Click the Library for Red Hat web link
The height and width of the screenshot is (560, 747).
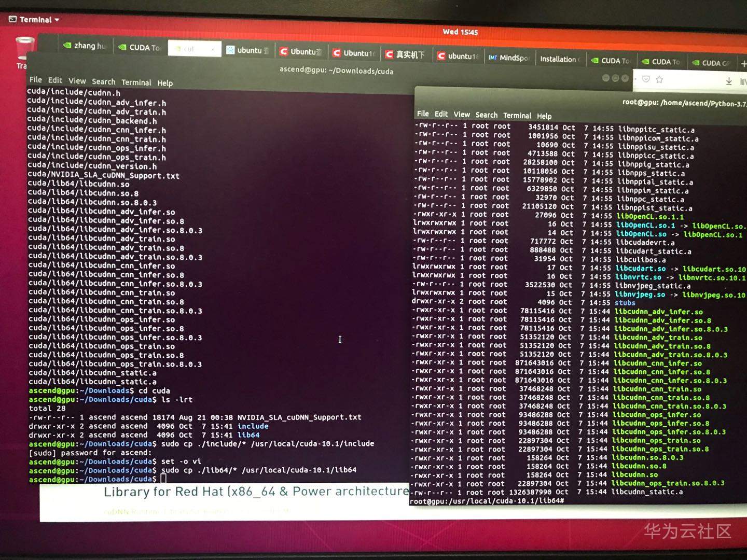point(256,492)
